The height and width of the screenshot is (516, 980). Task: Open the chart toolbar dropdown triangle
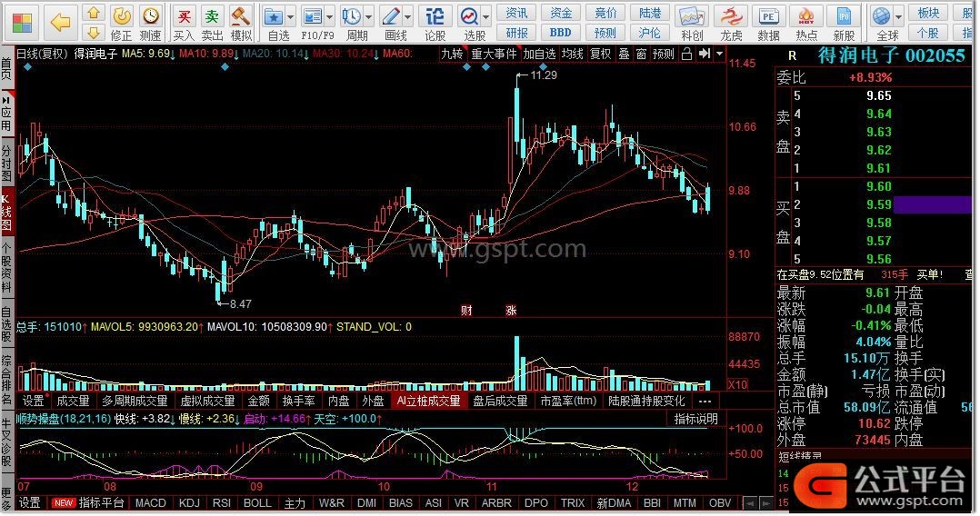pos(719,55)
